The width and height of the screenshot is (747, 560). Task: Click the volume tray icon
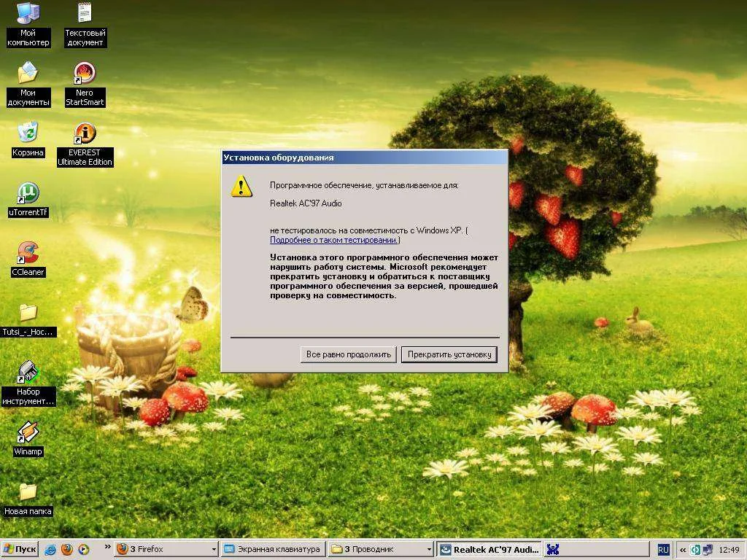click(x=695, y=550)
